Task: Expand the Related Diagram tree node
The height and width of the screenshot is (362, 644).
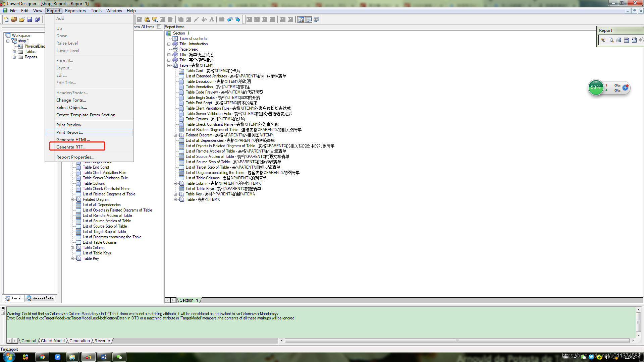Action: coord(72,199)
